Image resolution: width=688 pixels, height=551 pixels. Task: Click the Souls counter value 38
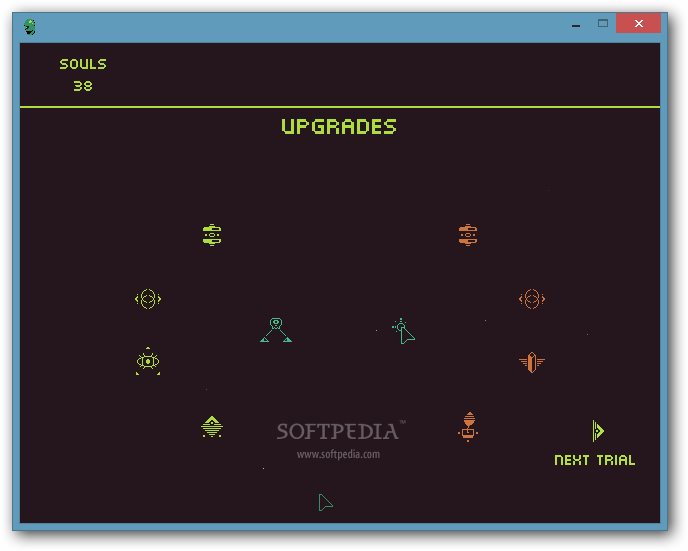coord(83,86)
